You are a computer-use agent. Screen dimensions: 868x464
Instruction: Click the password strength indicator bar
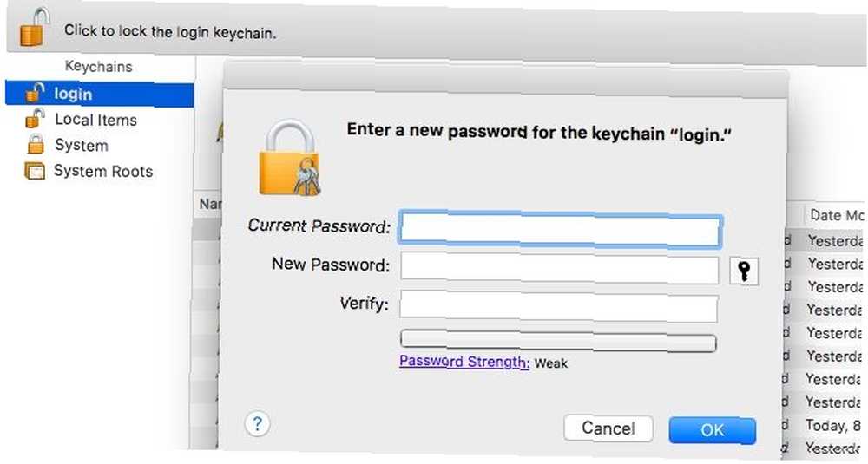coord(558,341)
